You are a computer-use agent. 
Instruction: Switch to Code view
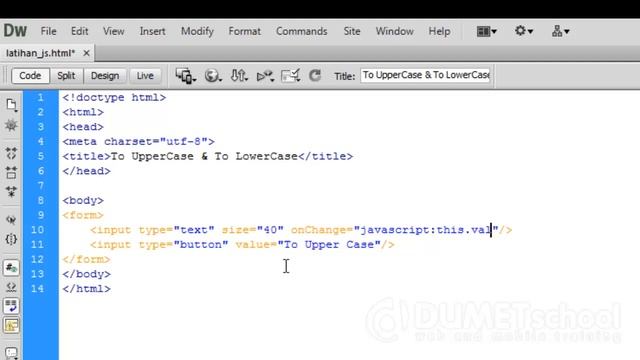pos(30,76)
